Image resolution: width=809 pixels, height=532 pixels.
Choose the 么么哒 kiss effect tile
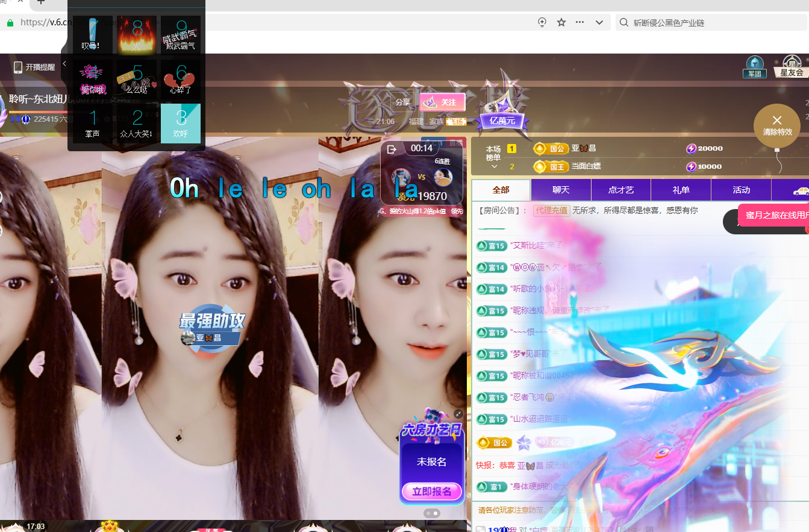(137, 79)
